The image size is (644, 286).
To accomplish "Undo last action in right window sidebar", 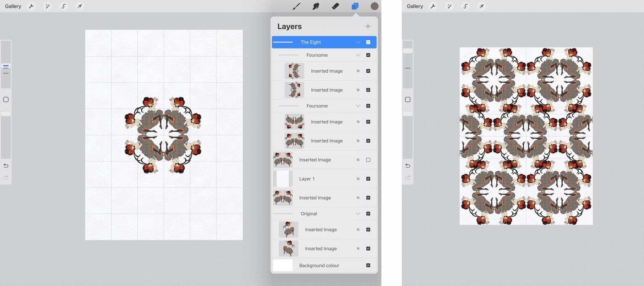I will 408,166.
